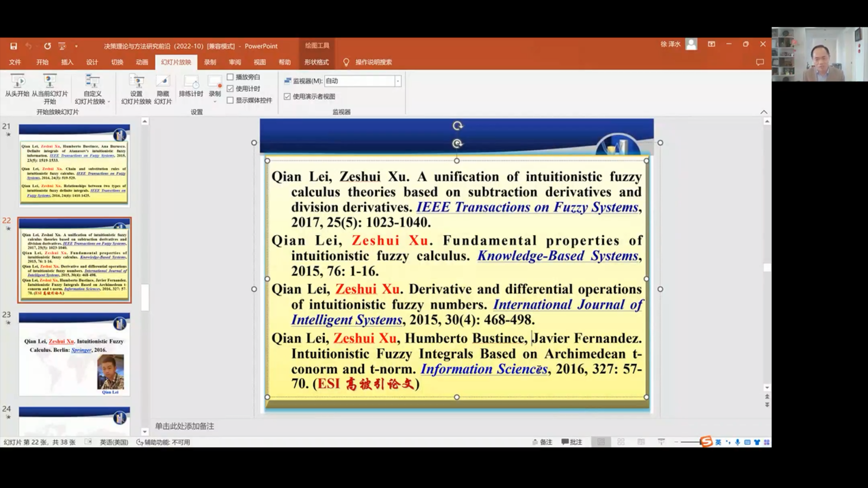Click Rehearse Timings (排练计时) button
This screenshot has width=868, height=488.
click(x=191, y=86)
